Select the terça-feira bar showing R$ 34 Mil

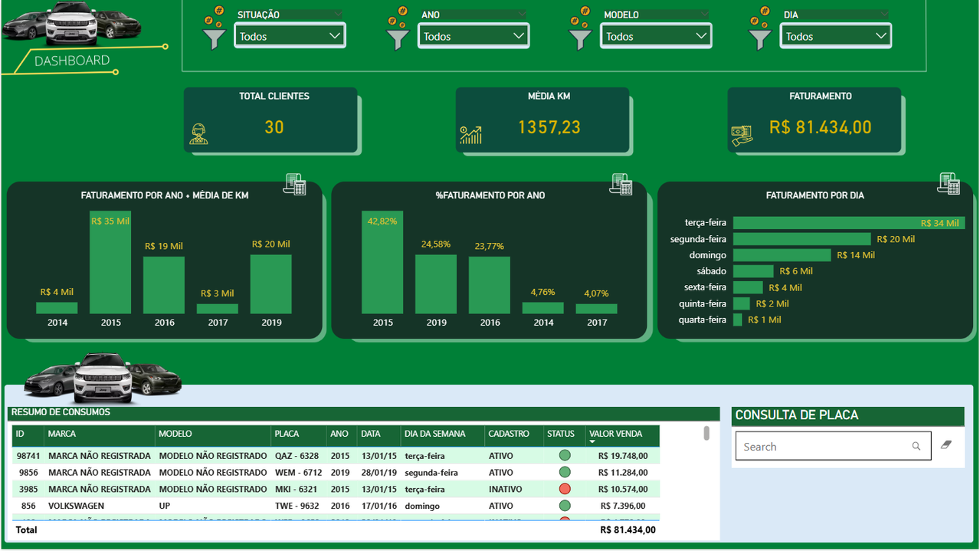(x=847, y=223)
